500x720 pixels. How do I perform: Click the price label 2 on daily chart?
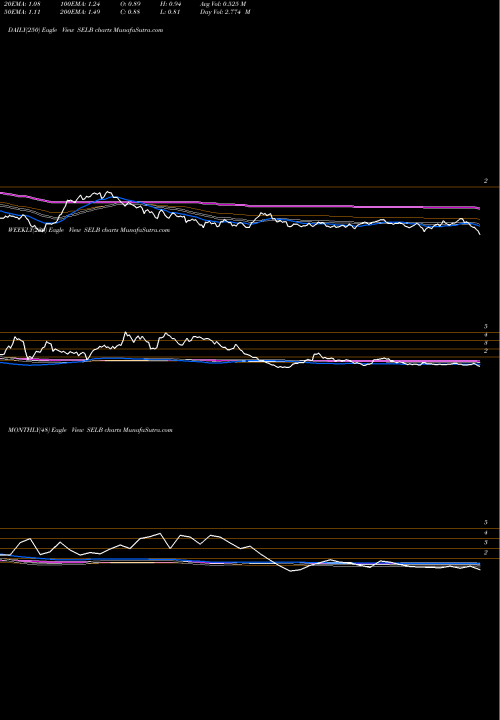(x=486, y=181)
